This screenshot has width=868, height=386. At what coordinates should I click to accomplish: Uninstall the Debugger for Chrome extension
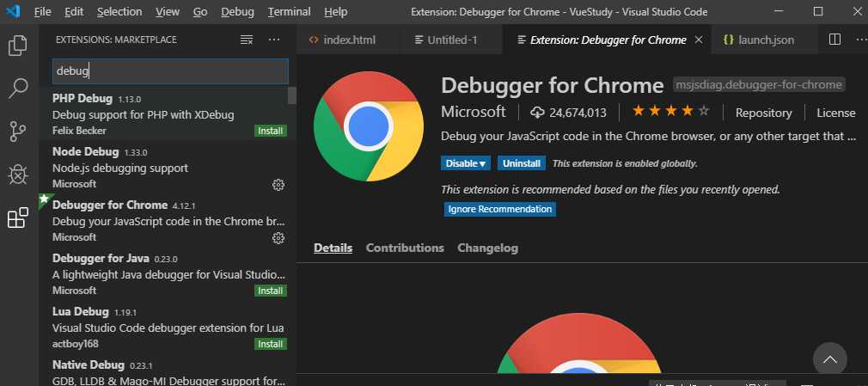[522, 163]
